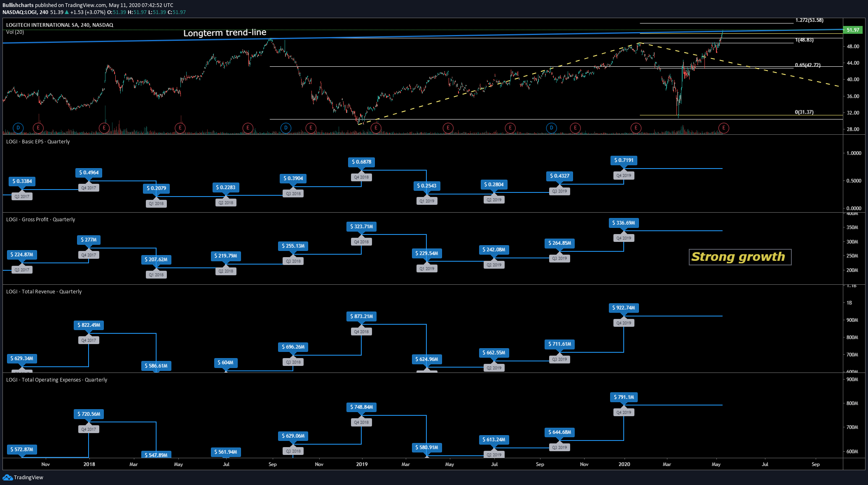Viewport: 868px width, 485px height.
Task: Click the $ 229.54M gross profit tag
Action: pos(427,253)
